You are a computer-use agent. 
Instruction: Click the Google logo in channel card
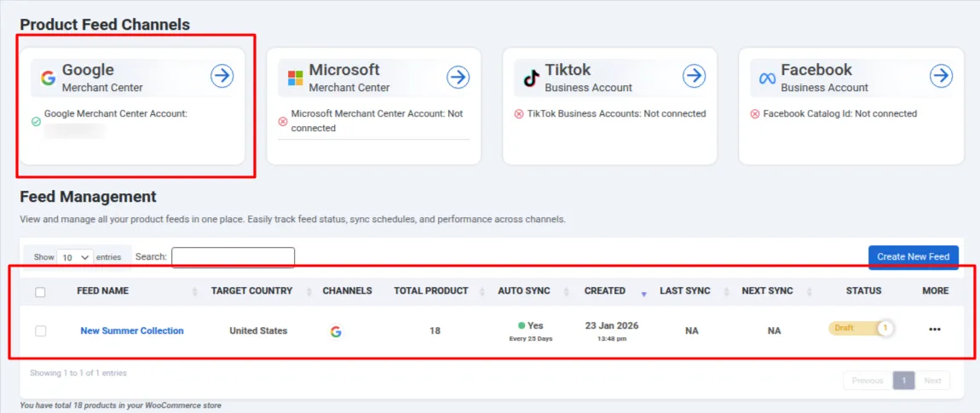(48, 78)
